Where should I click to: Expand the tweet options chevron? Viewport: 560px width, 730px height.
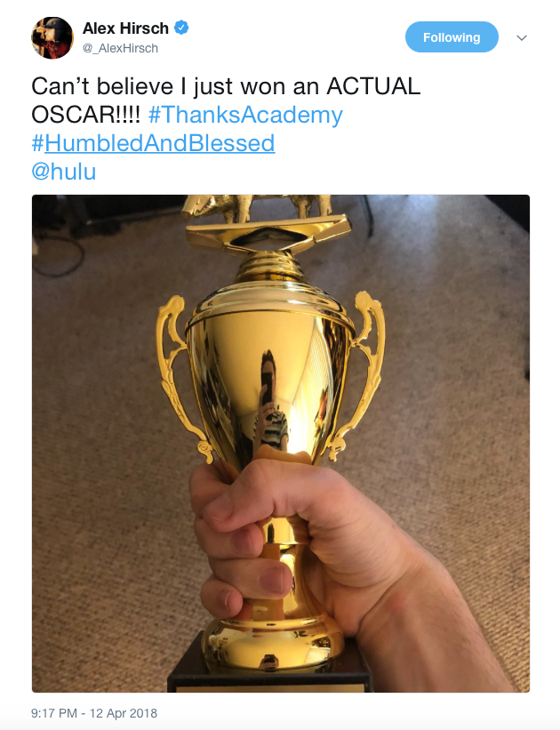[x=522, y=37]
